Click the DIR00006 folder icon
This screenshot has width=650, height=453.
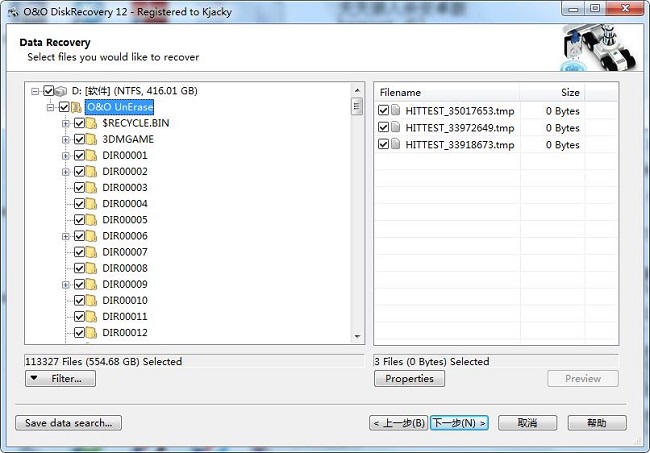[91, 236]
